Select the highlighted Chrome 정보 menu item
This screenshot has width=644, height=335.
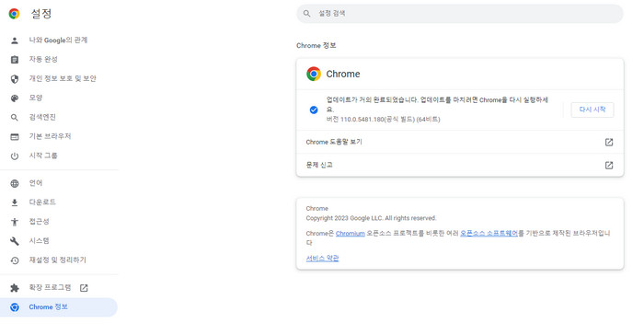coord(59,307)
